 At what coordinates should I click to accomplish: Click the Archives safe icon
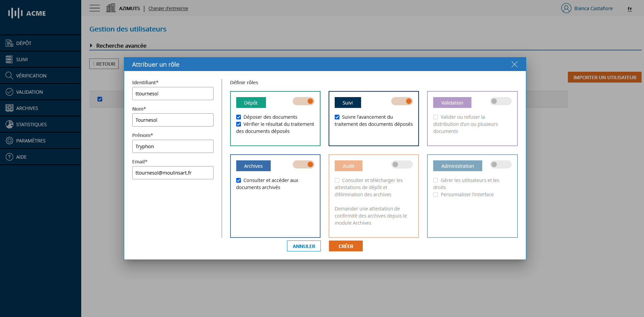[9, 108]
